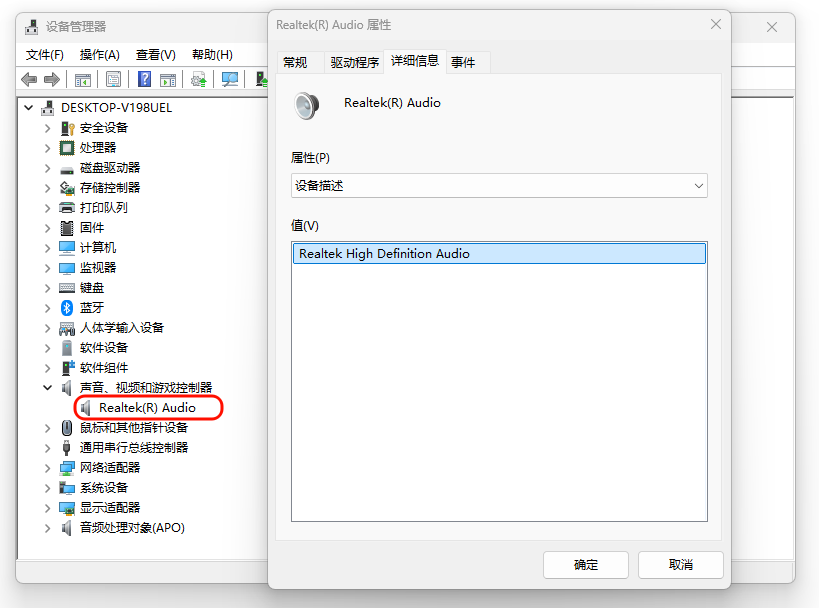819x608 pixels.
Task: Select the 处理器 tree item label
Action: tap(98, 148)
